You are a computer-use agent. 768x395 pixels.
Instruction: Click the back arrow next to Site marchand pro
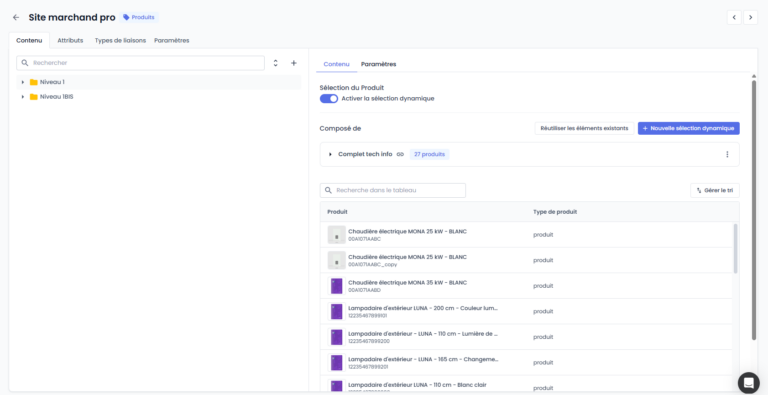coord(16,18)
